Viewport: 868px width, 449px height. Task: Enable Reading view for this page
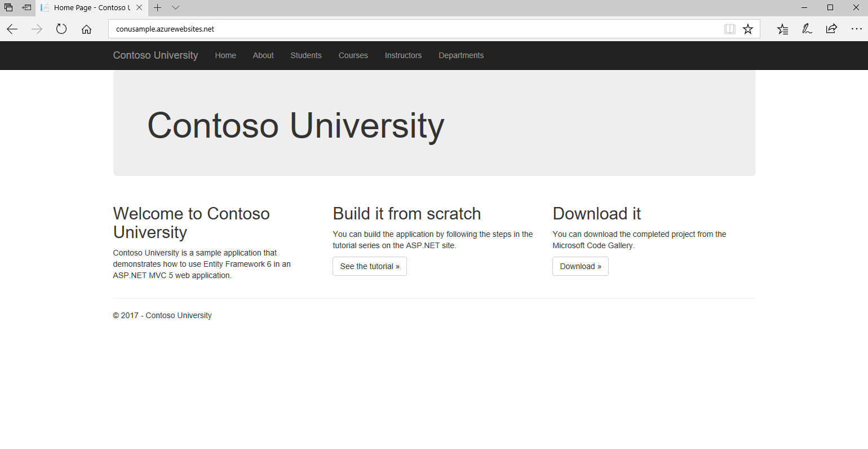click(x=729, y=29)
